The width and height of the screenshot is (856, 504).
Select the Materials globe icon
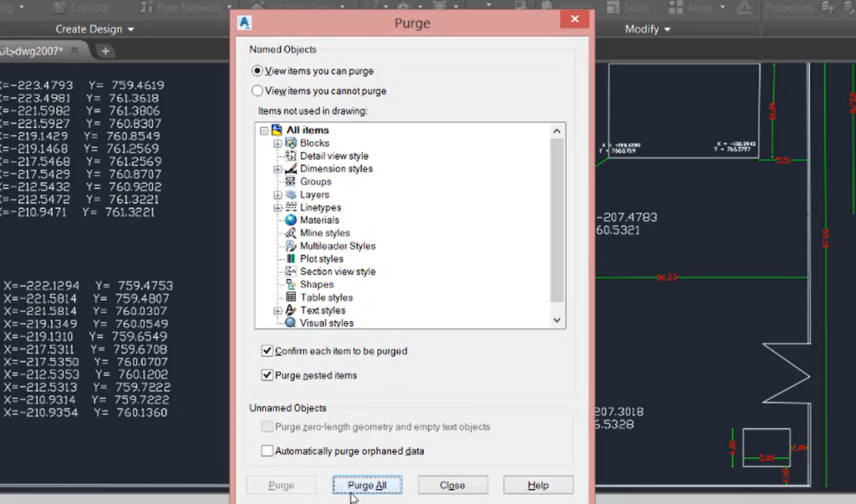[x=291, y=220]
